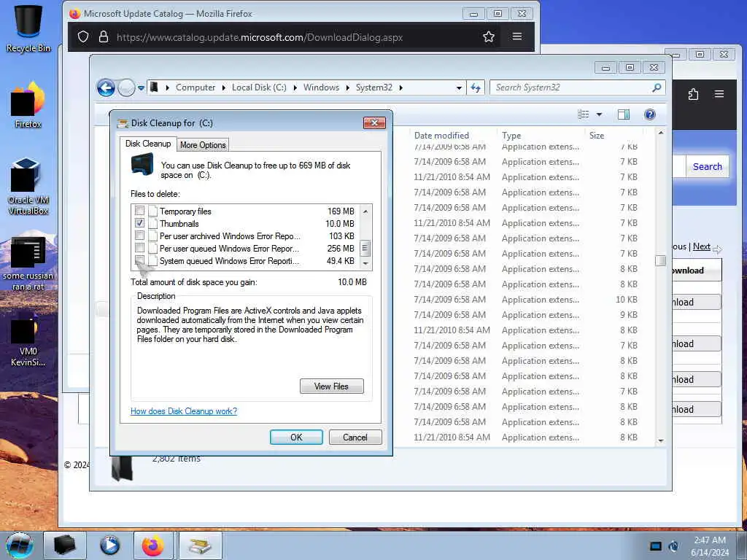Check the Temporary files checkbox

139,211
